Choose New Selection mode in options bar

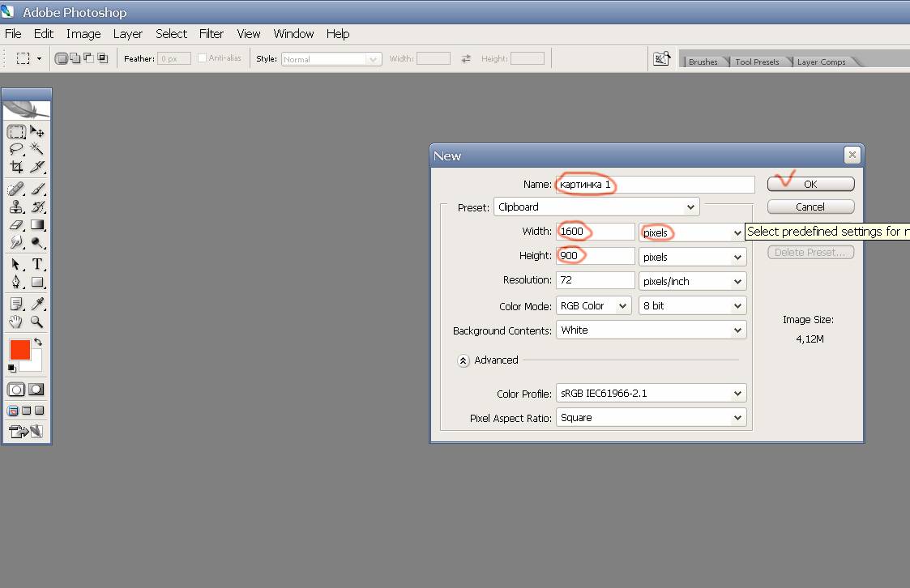click(x=61, y=58)
